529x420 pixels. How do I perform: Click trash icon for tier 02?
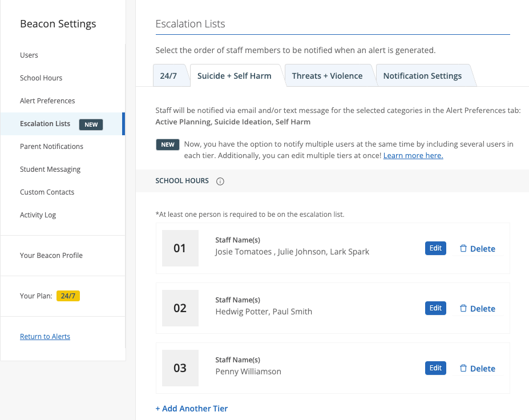coord(463,308)
